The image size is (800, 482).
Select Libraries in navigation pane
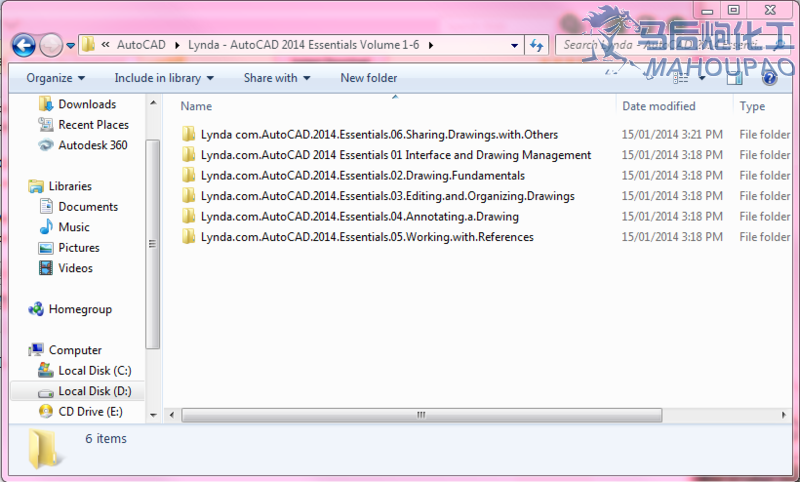pyautogui.click(x=70, y=186)
